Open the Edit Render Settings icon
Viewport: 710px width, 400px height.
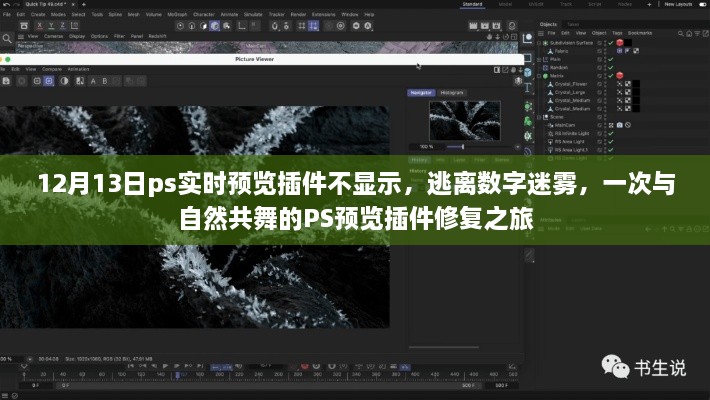pos(496,26)
